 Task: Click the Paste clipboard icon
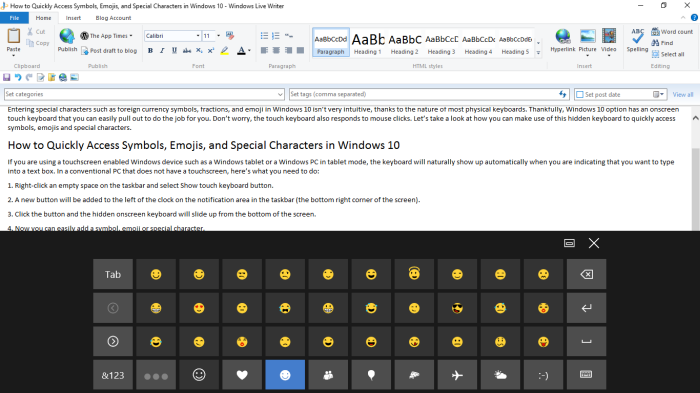(13, 36)
